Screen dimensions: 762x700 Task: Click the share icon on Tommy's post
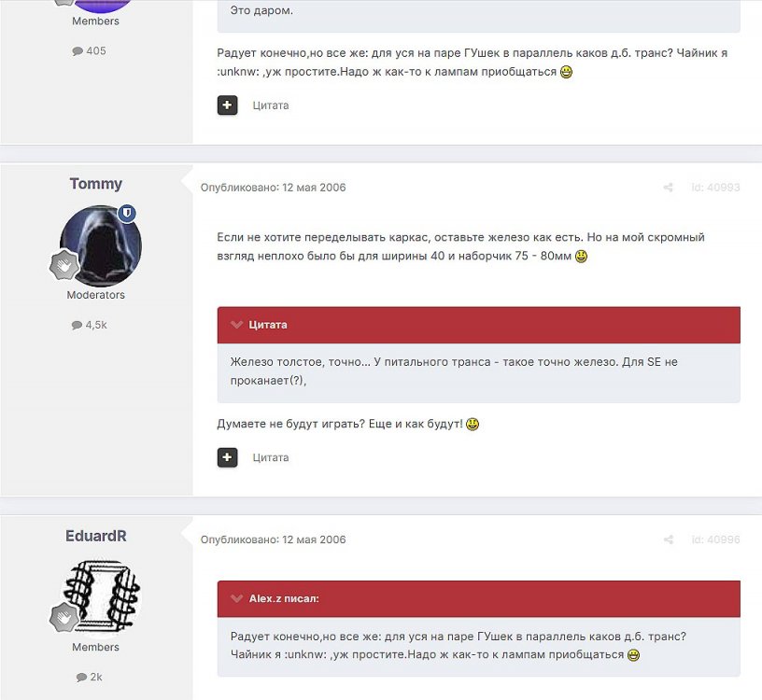click(x=669, y=188)
